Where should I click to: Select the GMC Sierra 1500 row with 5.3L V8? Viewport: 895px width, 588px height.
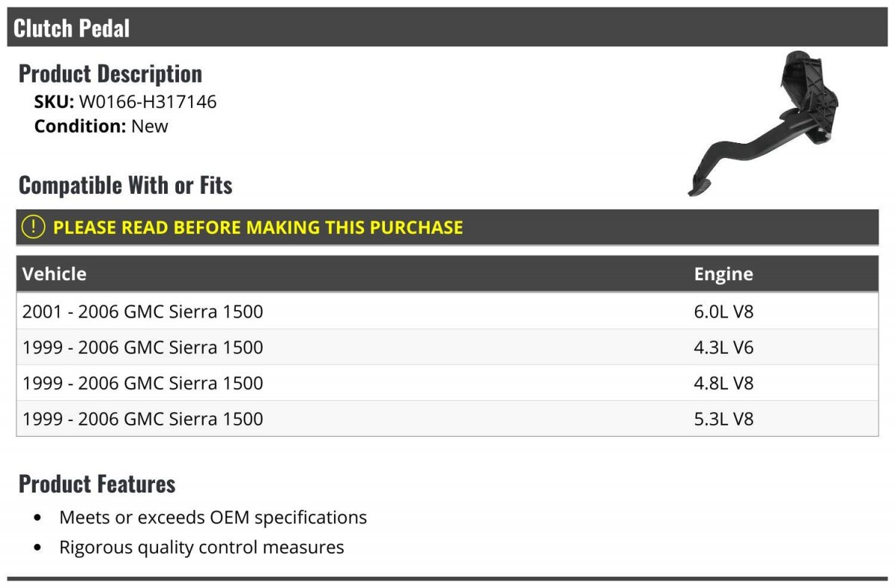coord(142,419)
